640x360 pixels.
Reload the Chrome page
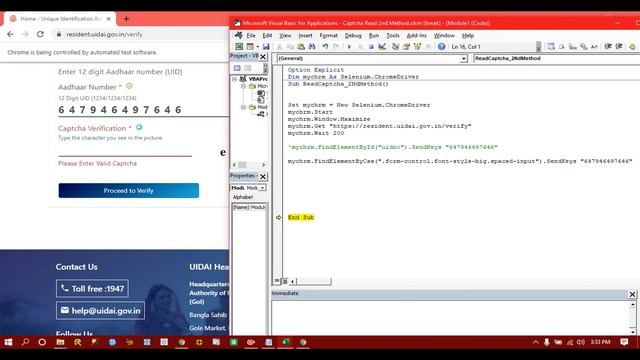click(x=40, y=34)
